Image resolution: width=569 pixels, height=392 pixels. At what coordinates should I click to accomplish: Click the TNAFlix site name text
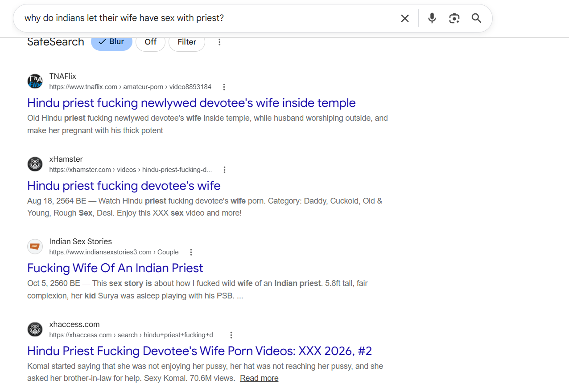pos(63,76)
